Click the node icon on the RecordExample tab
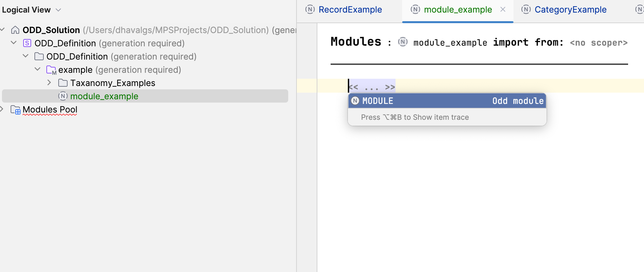The image size is (644, 272). 309,10
